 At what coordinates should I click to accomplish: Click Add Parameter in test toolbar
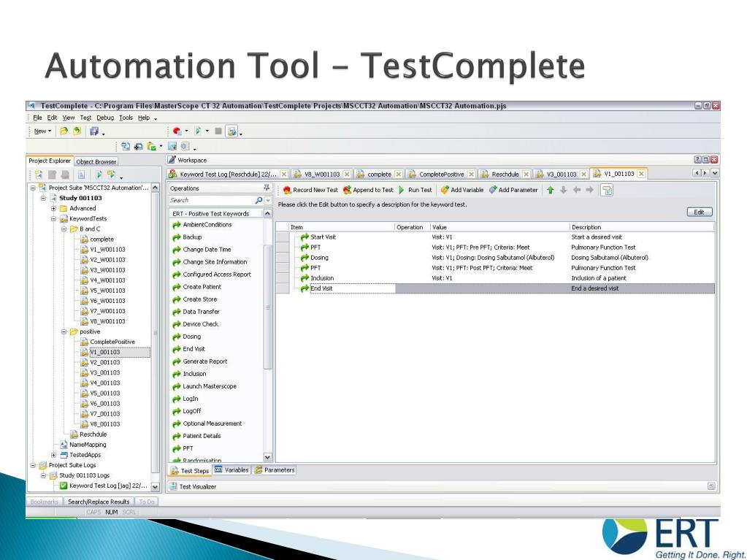click(513, 190)
